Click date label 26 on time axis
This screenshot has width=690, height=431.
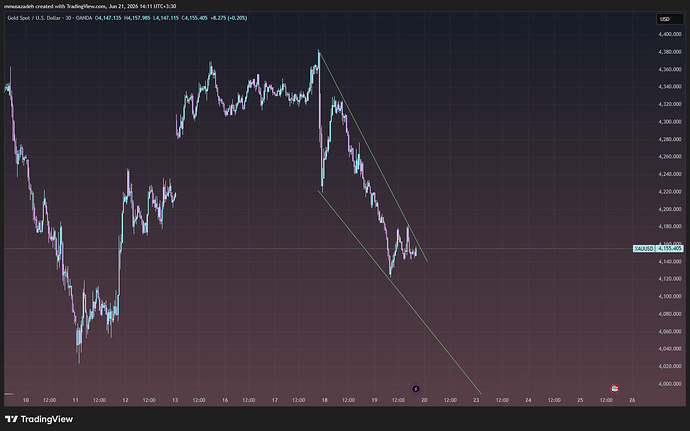pyautogui.click(x=632, y=400)
